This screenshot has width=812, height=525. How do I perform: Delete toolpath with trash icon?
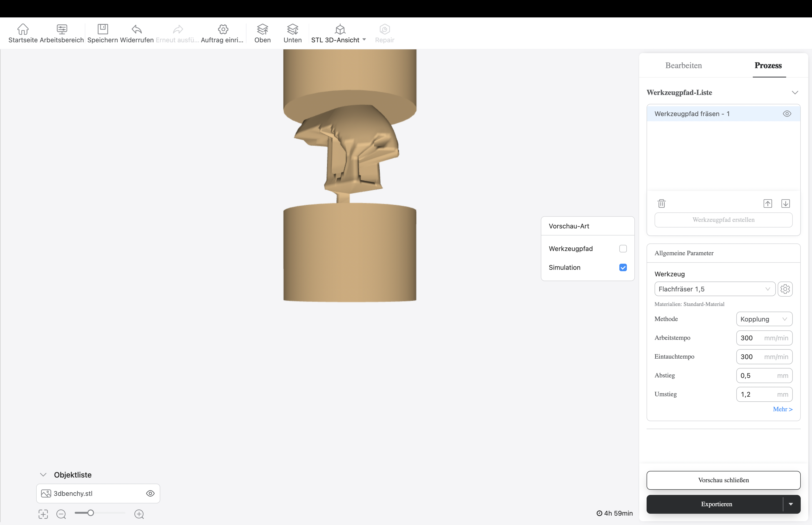(x=661, y=204)
